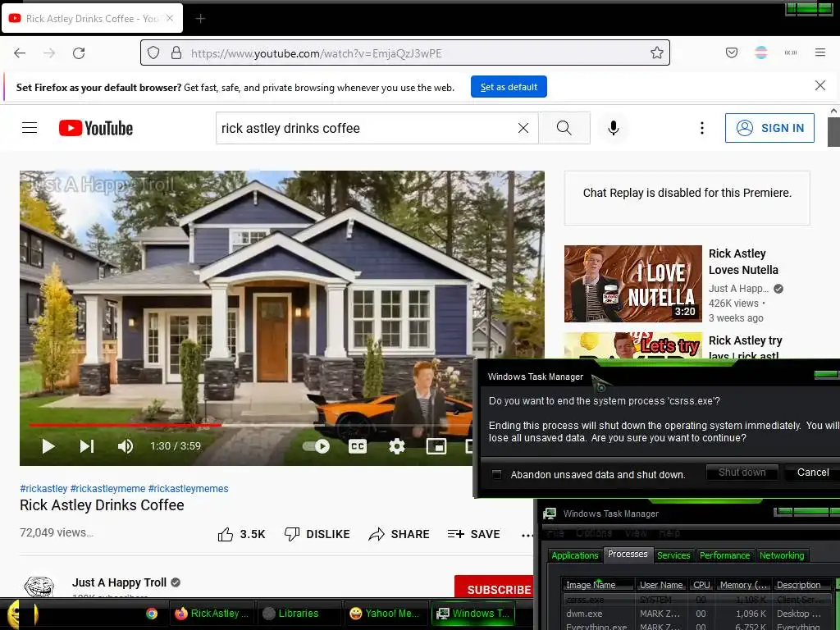Screen dimensions: 840x630
Task: Start voice search with the microphone icon
Action: (614, 128)
